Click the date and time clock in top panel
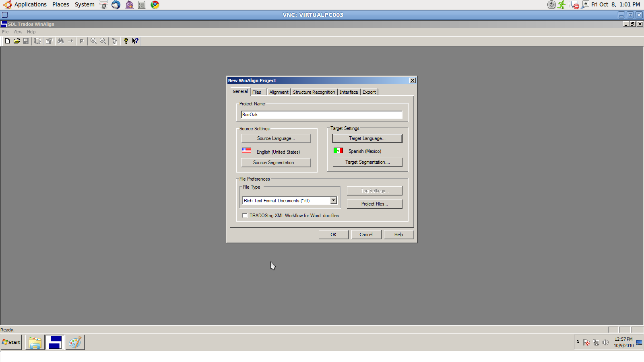 point(615,5)
